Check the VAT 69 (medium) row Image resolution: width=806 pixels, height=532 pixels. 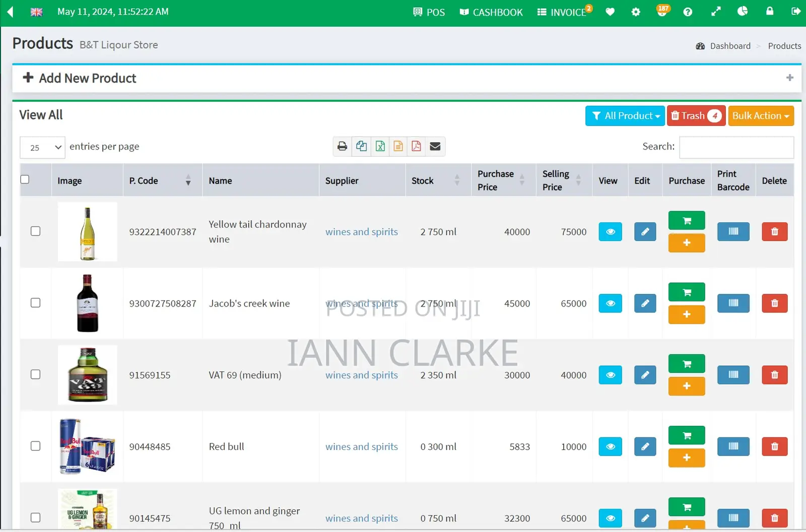(35, 374)
